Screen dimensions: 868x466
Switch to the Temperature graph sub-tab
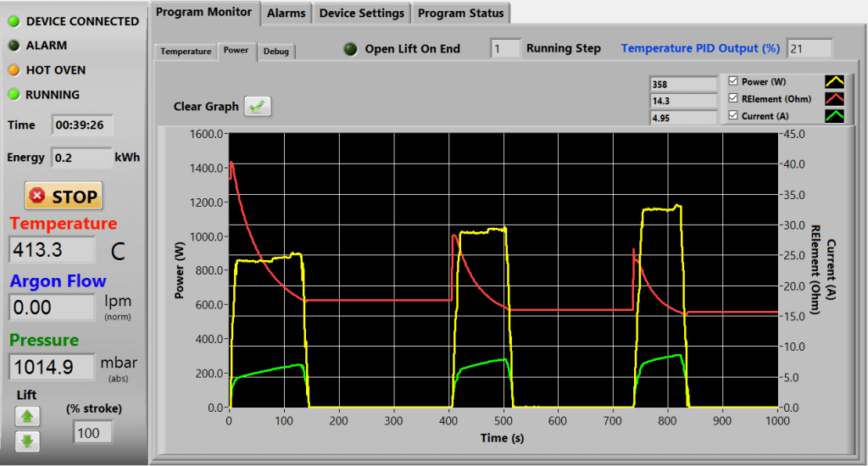tap(186, 52)
